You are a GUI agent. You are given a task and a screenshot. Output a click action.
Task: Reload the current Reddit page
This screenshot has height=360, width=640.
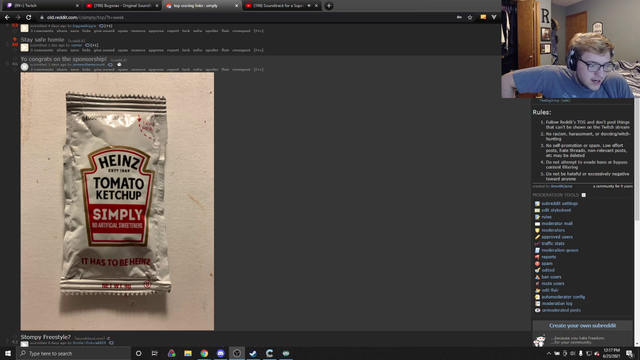click(x=29, y=18)
